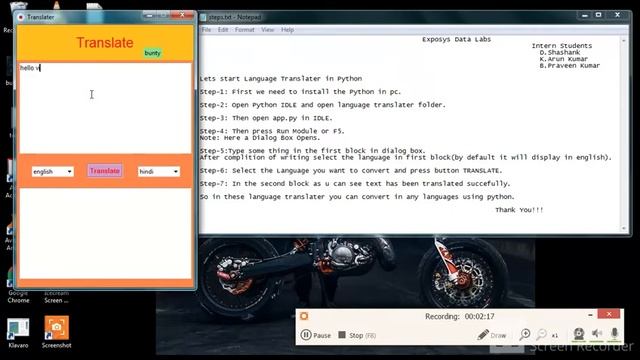Click the 'Recording: 00:02:17' timer text
This screenshot has height=360, width=640.
tap(460, 316)
